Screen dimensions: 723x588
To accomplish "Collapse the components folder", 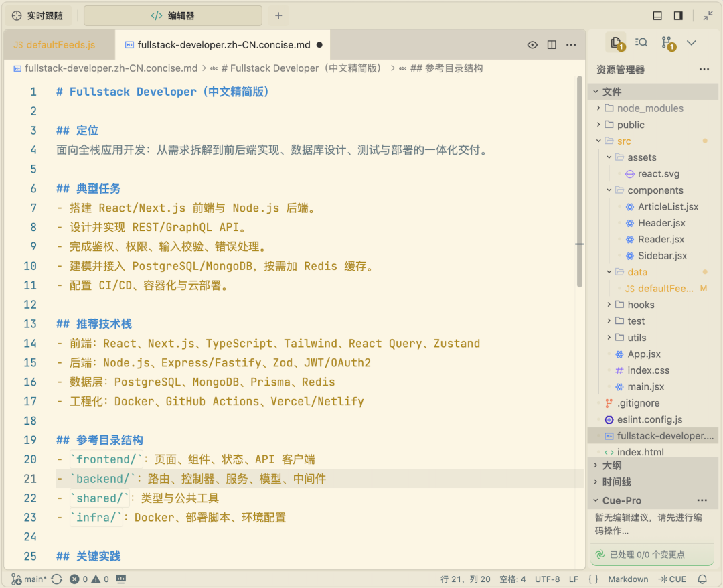I will click(x=654, y=190).
